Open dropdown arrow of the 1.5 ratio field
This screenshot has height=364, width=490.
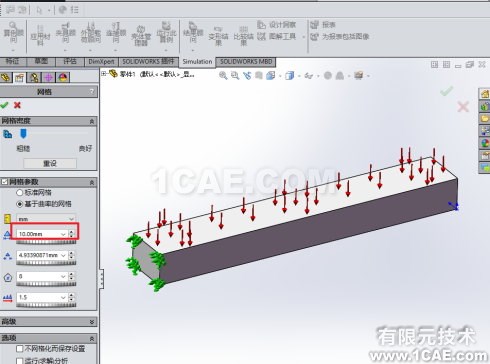point(63,298)
